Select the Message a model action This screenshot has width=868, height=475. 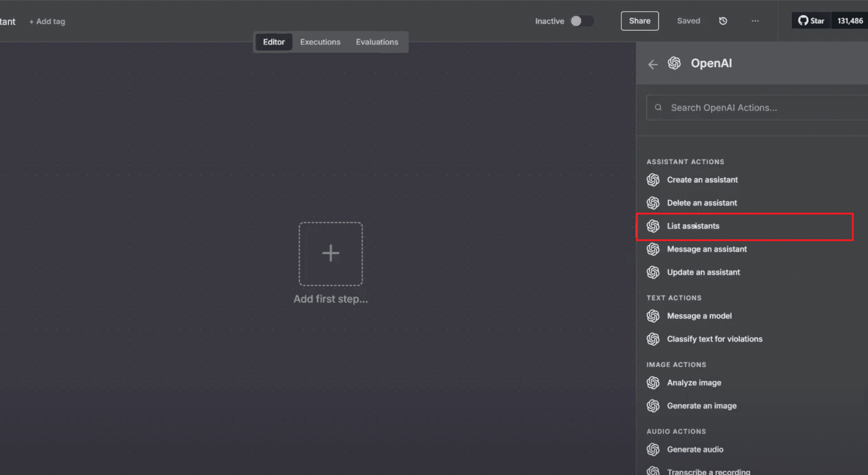click(699, 316)
